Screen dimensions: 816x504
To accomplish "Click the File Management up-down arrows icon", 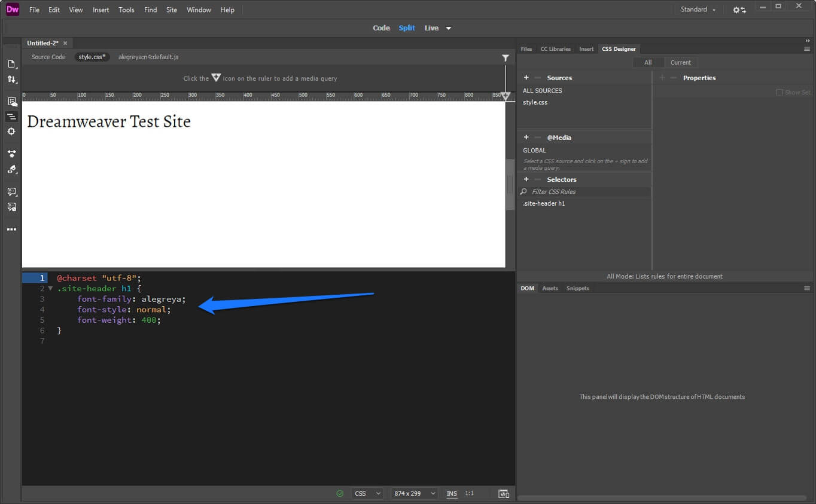I will click(x=11, y=79).
